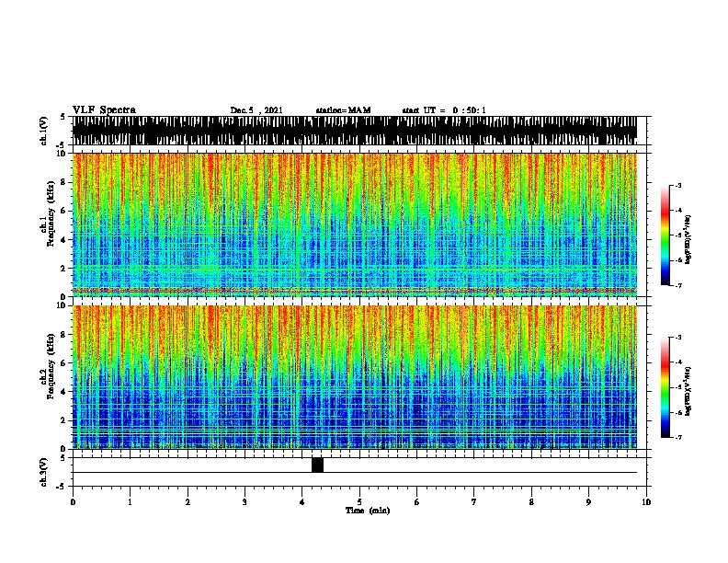
Task: Click the "start UT = 0:50:1" header text
Action: 444,110
